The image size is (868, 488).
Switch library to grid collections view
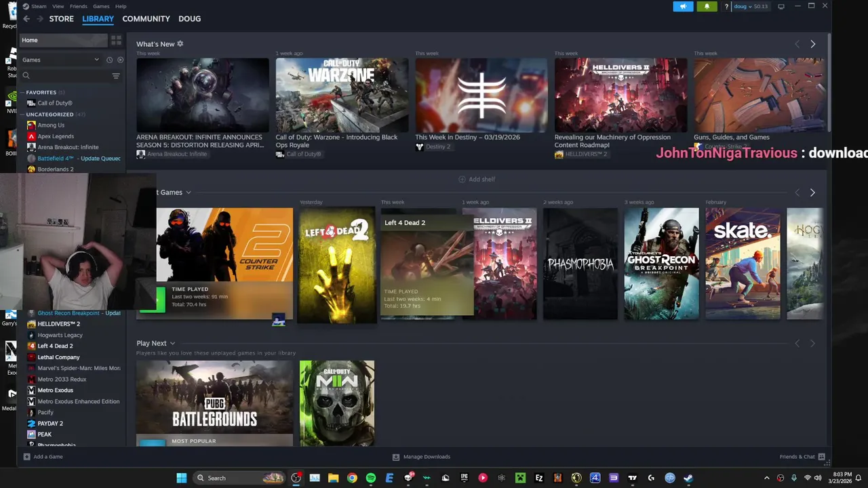[x=116, y=40]
